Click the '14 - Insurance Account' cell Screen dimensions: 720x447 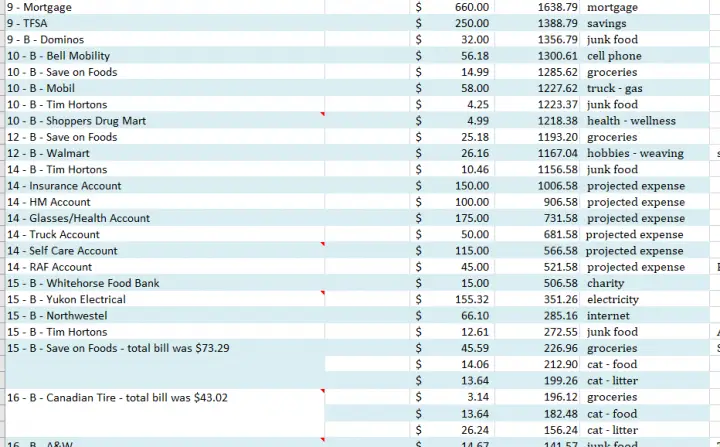(165, 186)
